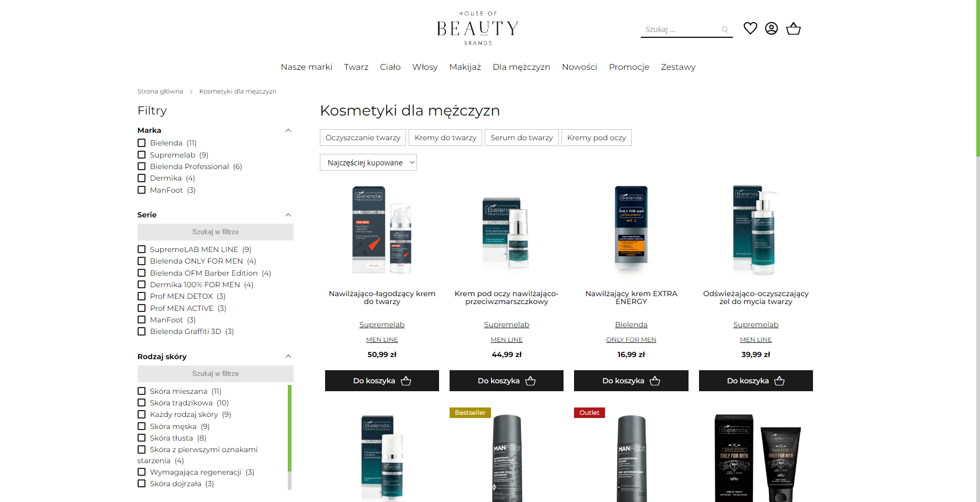Check the ManFoot brand filter
980x502 pixels.
coord(142,190)
